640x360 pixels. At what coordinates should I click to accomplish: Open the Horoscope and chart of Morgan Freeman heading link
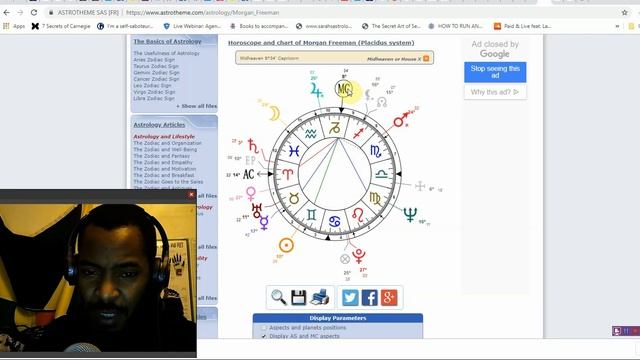[x=321, y=42]
